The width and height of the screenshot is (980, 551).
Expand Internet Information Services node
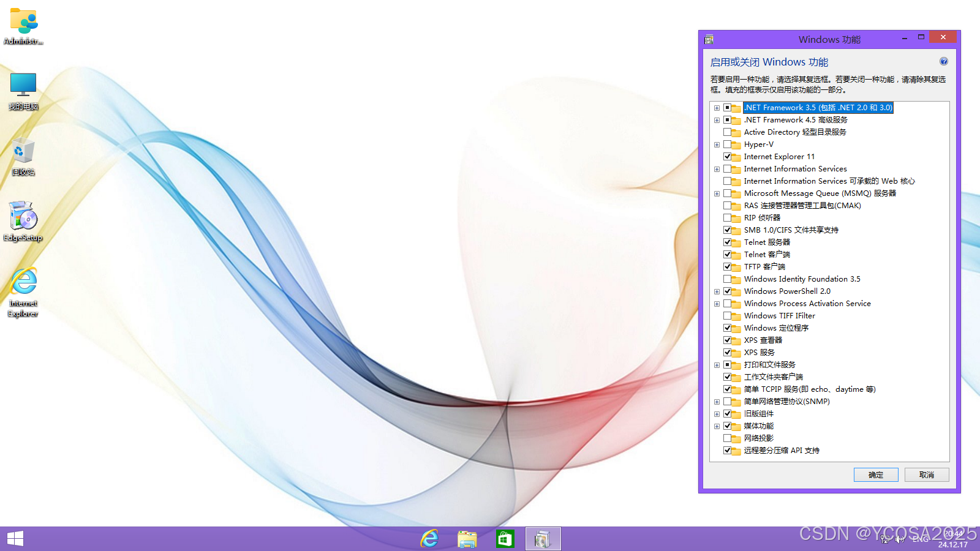[717, 169]
